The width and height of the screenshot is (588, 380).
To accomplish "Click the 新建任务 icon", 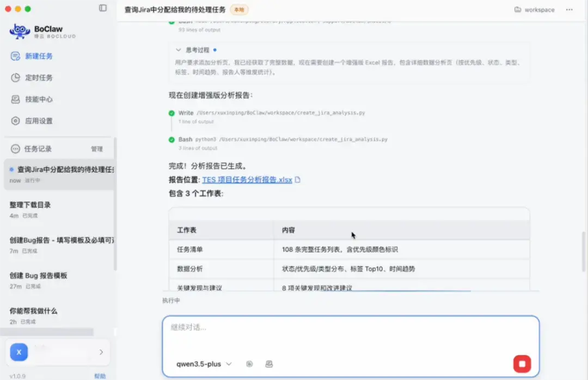I will click(15, 56).
